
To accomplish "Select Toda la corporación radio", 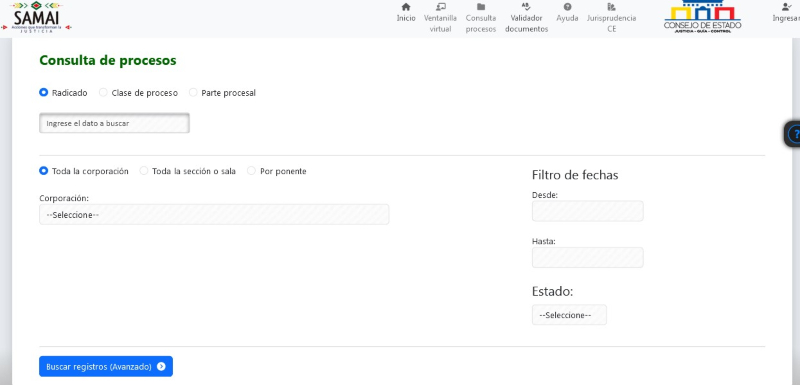I will pyautogui.click(x=44, y=171).
